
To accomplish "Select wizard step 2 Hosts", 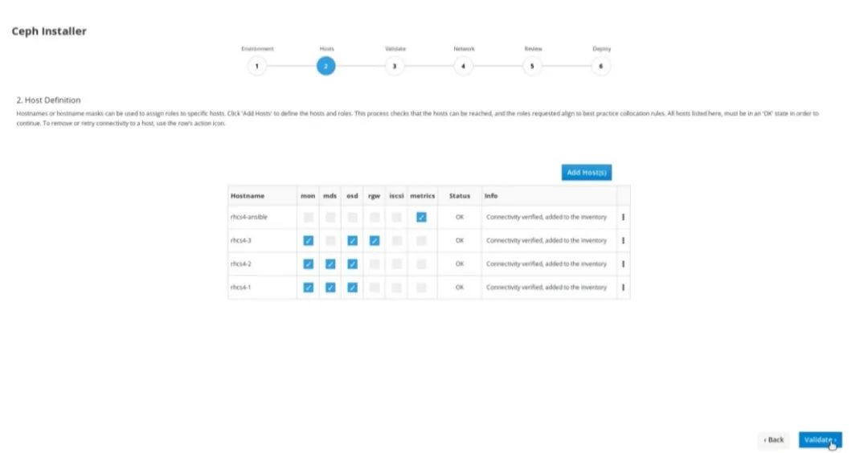I will [x=326, y=66].
